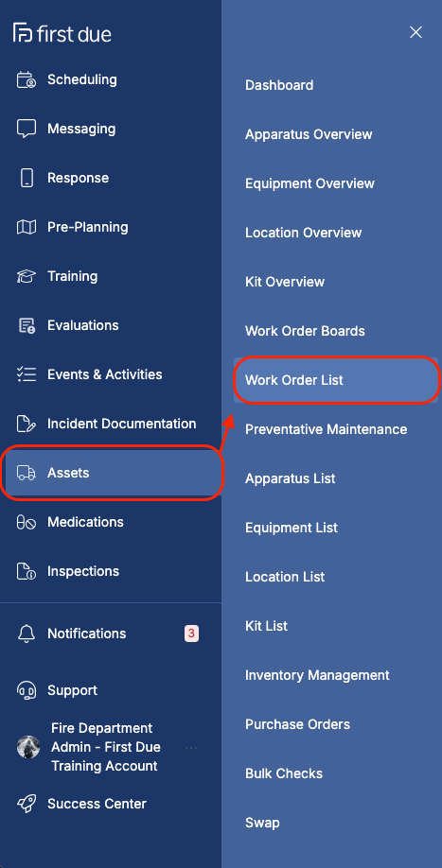This screenshot has height=868, width=442.
Task: Click the Response phone icon
Action: click(x=27, y=179)
